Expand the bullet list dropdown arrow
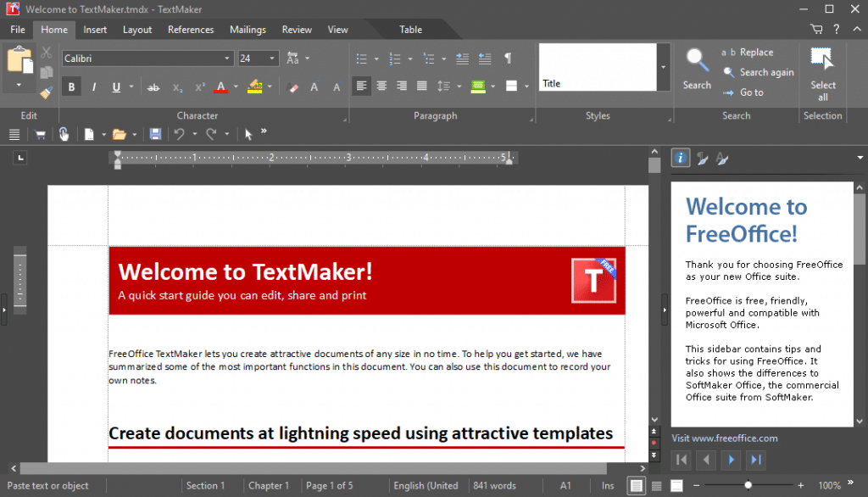The width and height of the screenshot is (868, 497). click(376, 59)
